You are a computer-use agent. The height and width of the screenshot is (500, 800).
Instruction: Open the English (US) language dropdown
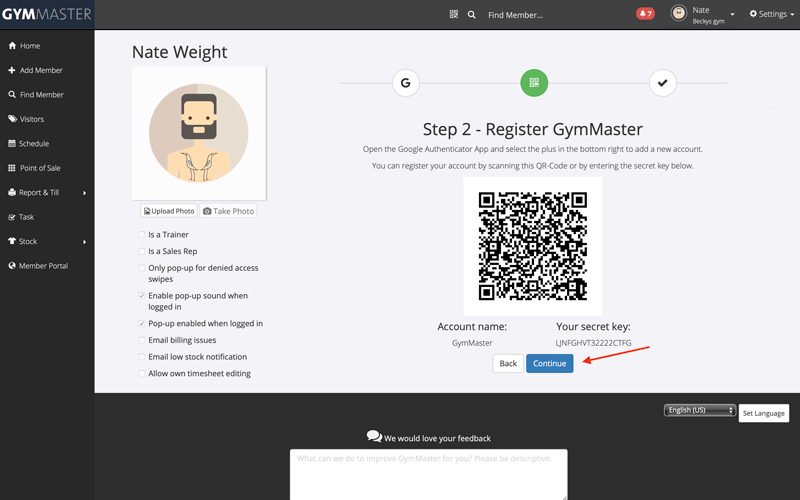click(x=699, y=411)
